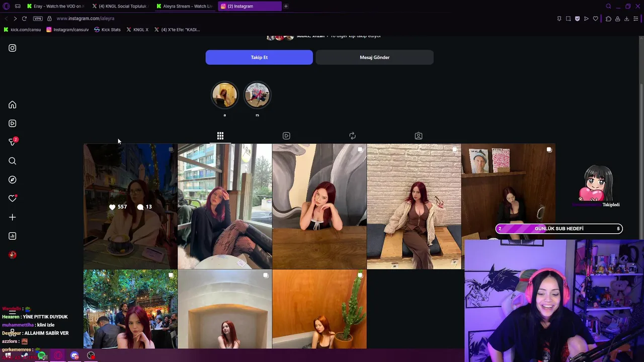The height and width of the screenshot is (362, 644).
Task: Open the profile avatar in Instagram sidebar
Action: pos(13,255)
